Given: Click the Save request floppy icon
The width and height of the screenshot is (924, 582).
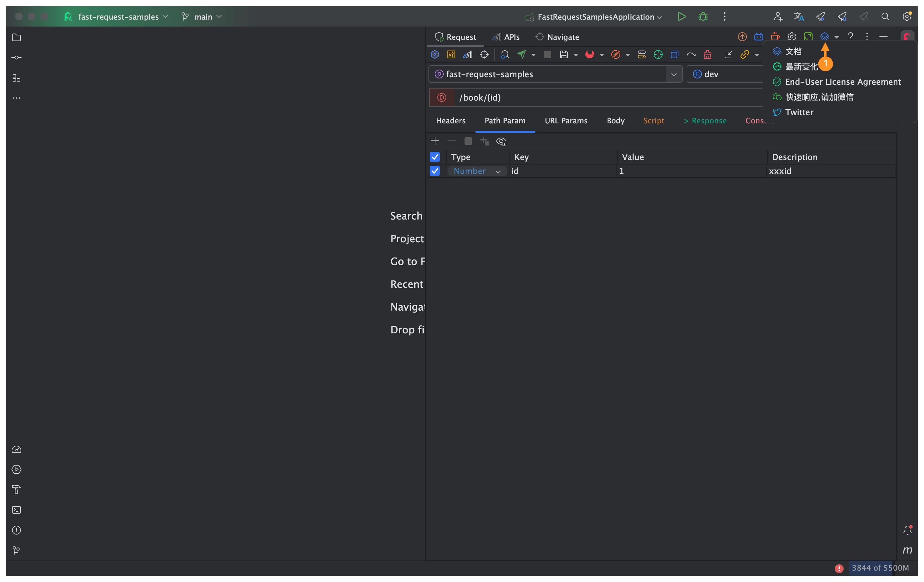Looking at the screenshot, I should click(x=563, y=54).
